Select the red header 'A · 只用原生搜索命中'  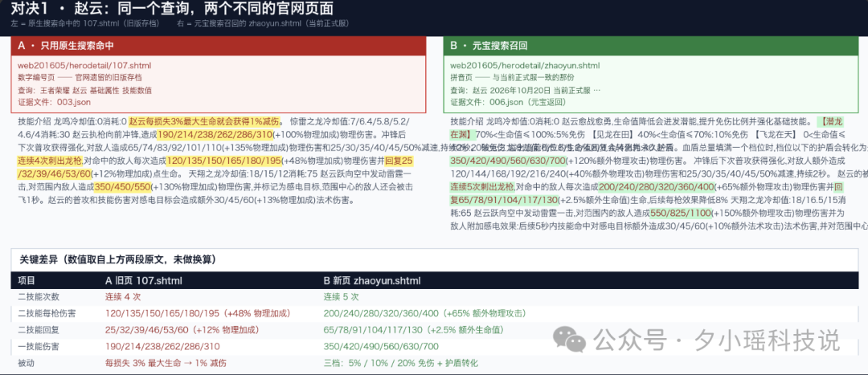[x=219, y=46]
